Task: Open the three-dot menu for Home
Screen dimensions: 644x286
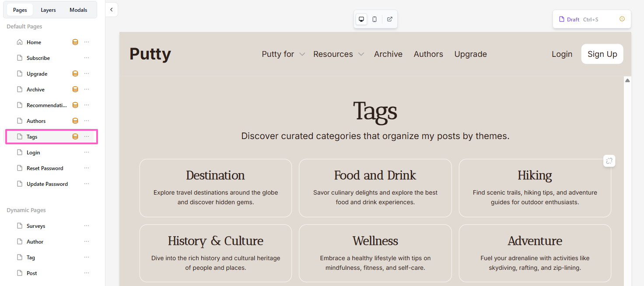Action: (x=87, y=42)
